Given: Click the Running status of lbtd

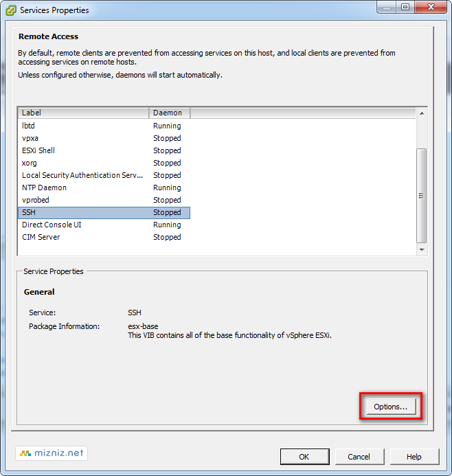Looking at the screenshot, I should coord(167,126).
